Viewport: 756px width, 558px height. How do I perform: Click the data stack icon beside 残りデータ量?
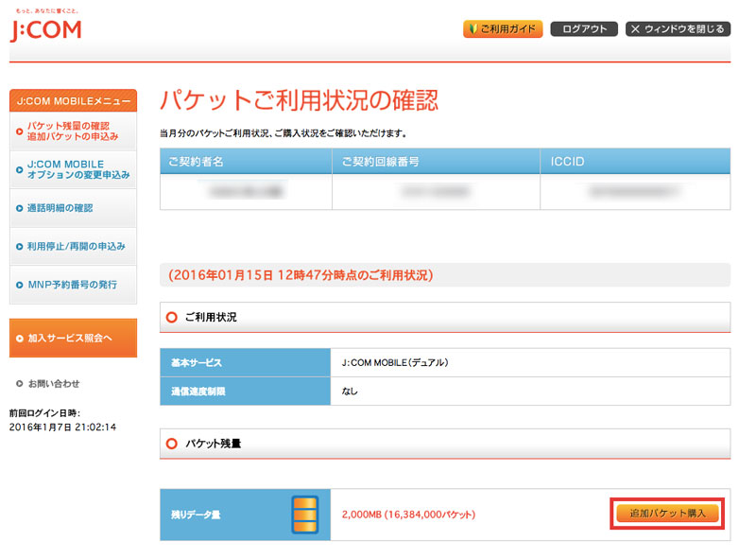[x=305, y=514]
